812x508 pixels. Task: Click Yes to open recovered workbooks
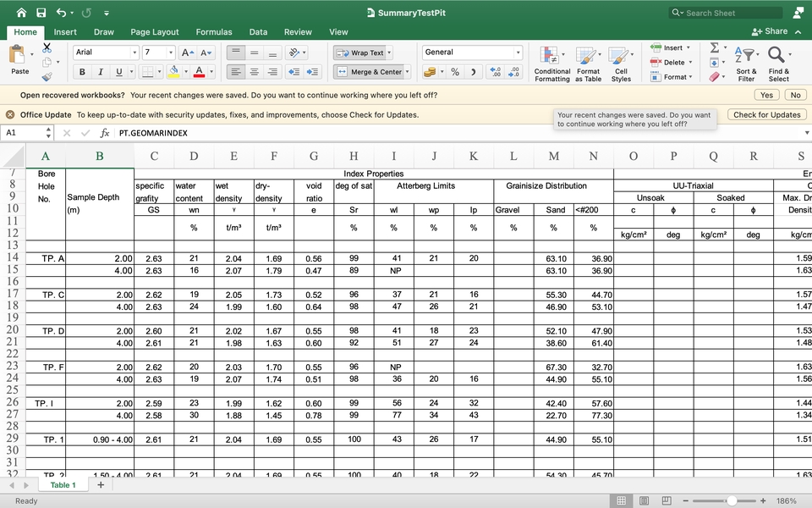[x=766, y=95]
